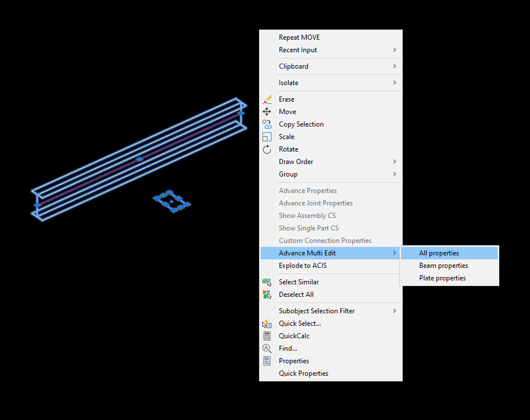Click the Deselect All icon
The height and width of the screenshot is (420, 530).
pyautogui.click(x=267, y=295)
